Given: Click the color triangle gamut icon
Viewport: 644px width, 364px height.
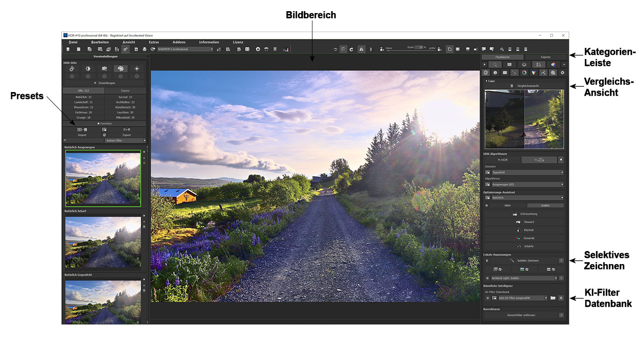Looking at the screenshot, I should [x=533, y=73].
